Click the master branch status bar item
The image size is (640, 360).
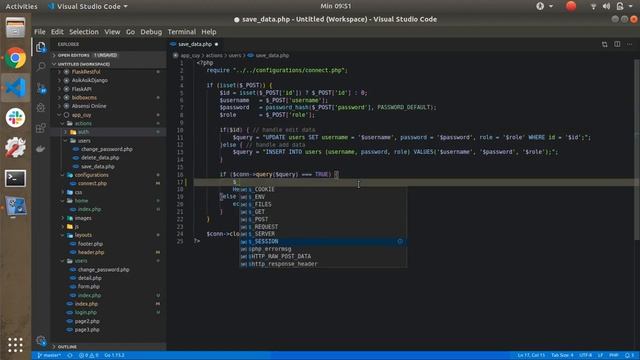click(x=49, y=356)
